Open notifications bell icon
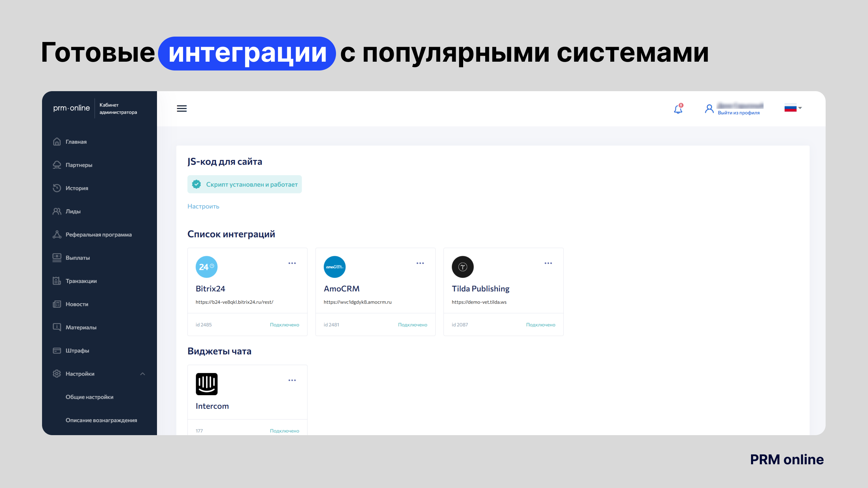The width and height of the screenshot is (868, 488). click(678, 109)
